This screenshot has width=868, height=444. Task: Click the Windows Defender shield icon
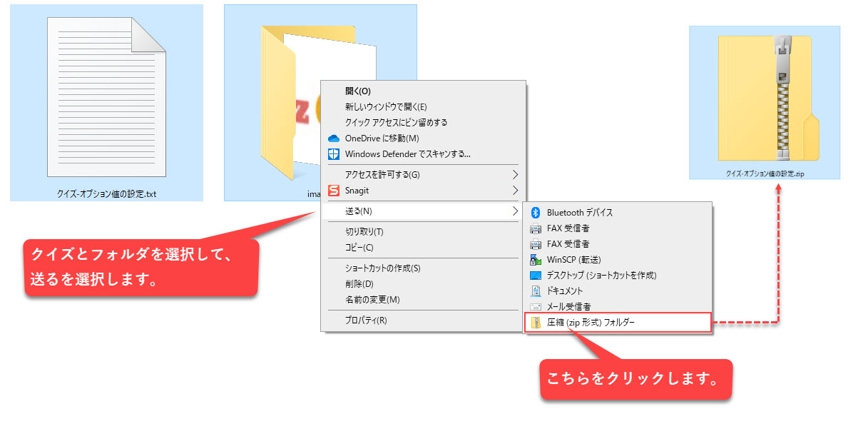click(x=333, y=153)
